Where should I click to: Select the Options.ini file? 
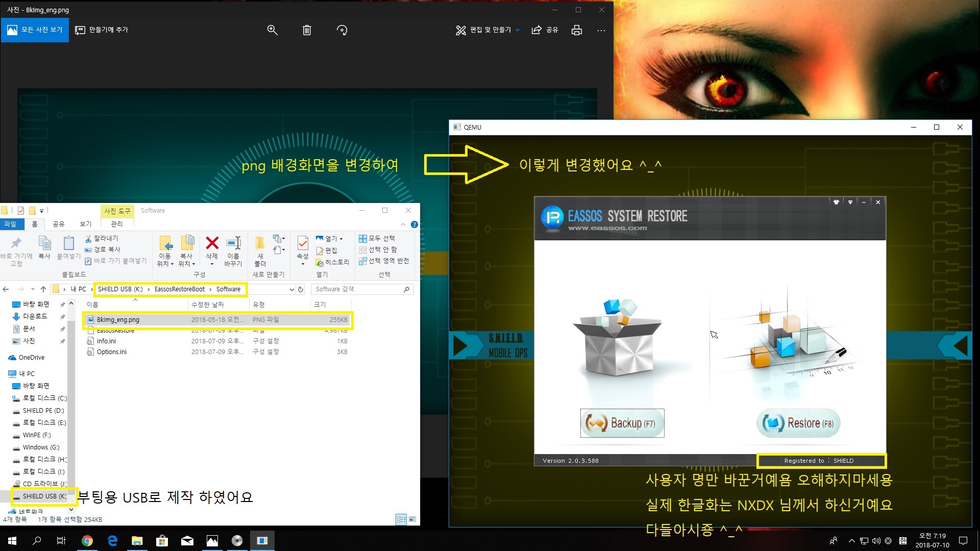(x=111, y=352)
